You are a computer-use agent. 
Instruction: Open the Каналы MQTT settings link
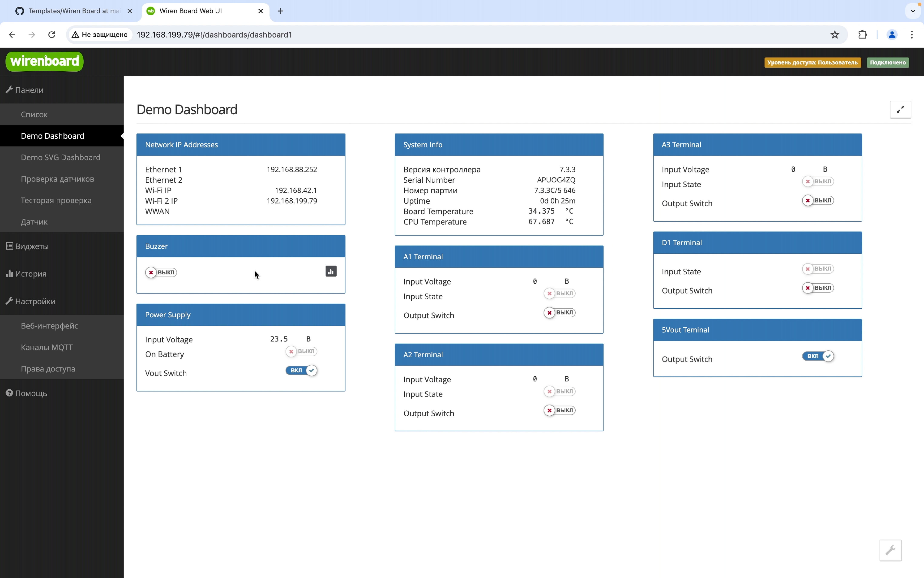47,347
